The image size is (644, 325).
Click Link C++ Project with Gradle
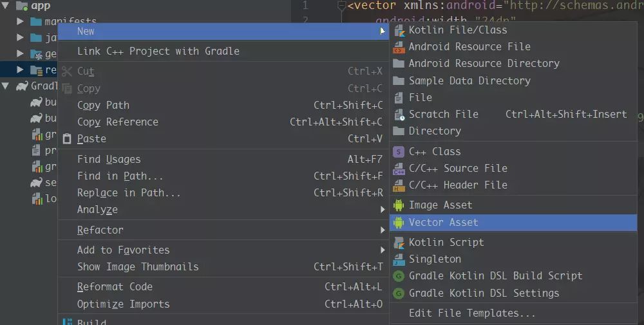click(x=158, y=51)
